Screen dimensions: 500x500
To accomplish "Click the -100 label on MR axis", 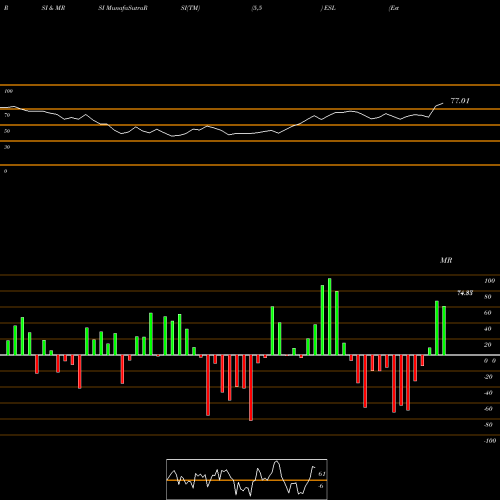I will 490,441.
